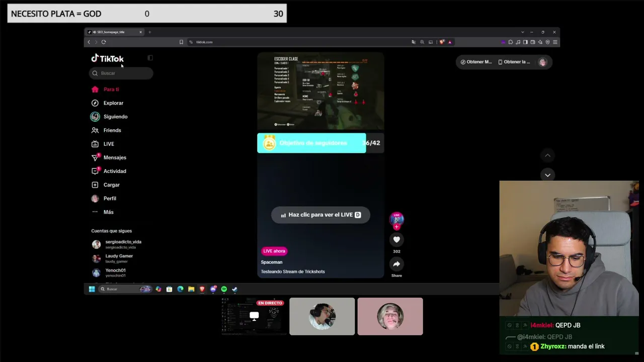
Task: Click the translate page icon
Action: (x=414, y=42)
